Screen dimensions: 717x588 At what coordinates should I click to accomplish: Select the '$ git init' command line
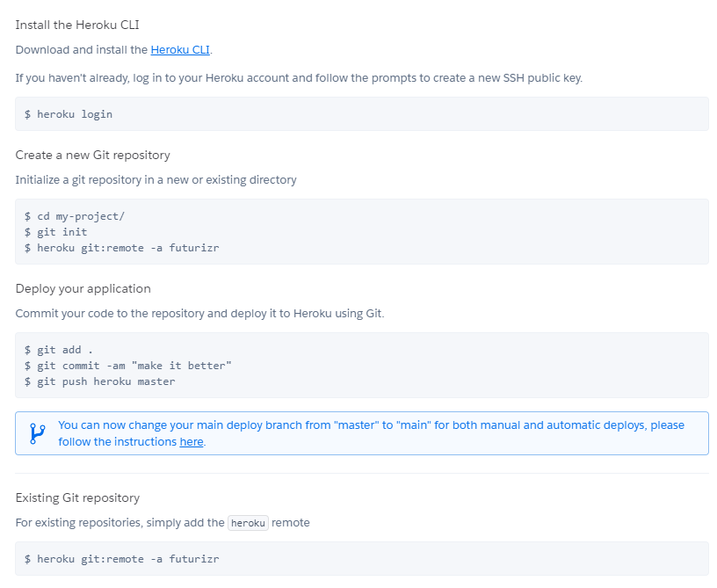[55, 232]
